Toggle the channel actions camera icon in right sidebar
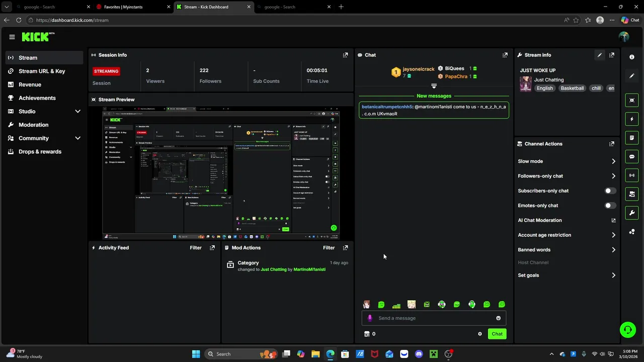644x362 pixels. click(x=632, y=194)
